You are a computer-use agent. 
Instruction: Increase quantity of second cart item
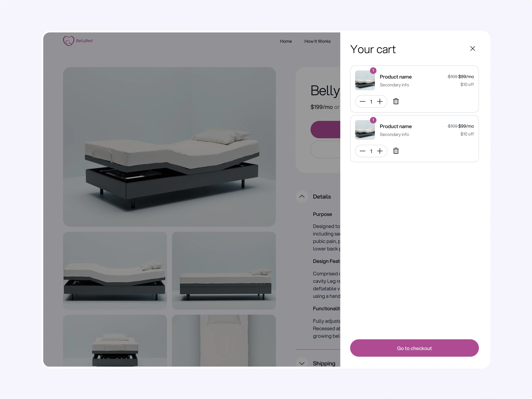coord(380,151)
